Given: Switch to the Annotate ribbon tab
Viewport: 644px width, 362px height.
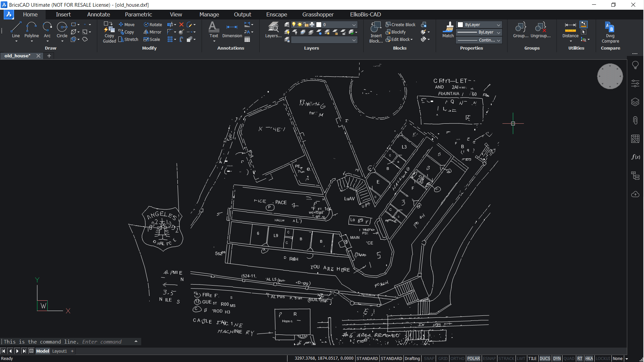Looking at the screenshot, I should point(98,14).
